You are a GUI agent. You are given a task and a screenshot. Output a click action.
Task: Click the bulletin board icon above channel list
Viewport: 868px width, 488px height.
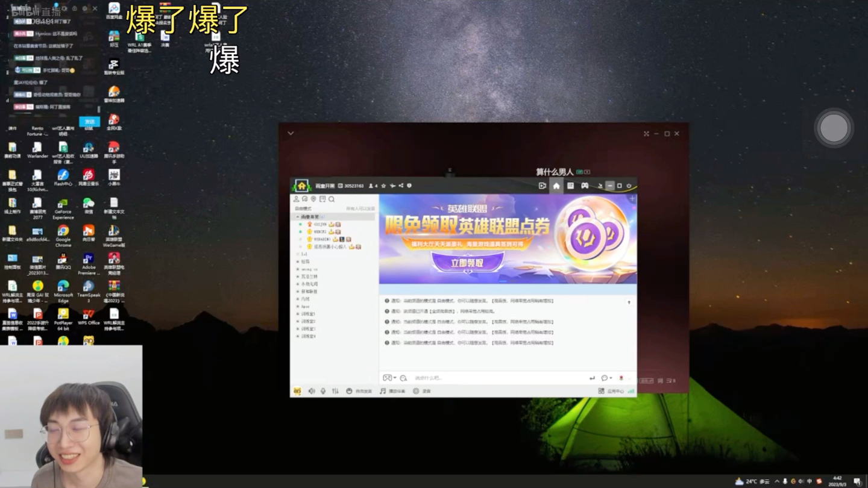pyautogui.click(x=322, y=199)
